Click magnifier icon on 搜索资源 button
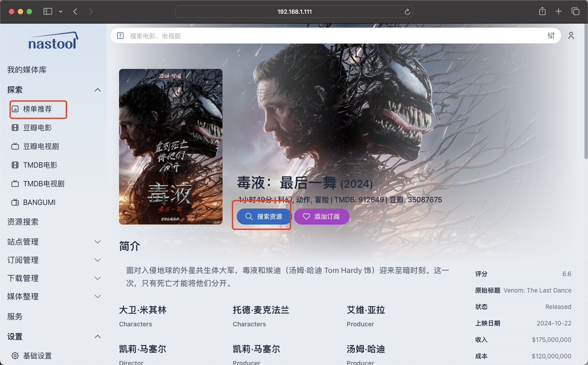Image resolution: width=588 pixels, height=365 pixels. (249, 217)
